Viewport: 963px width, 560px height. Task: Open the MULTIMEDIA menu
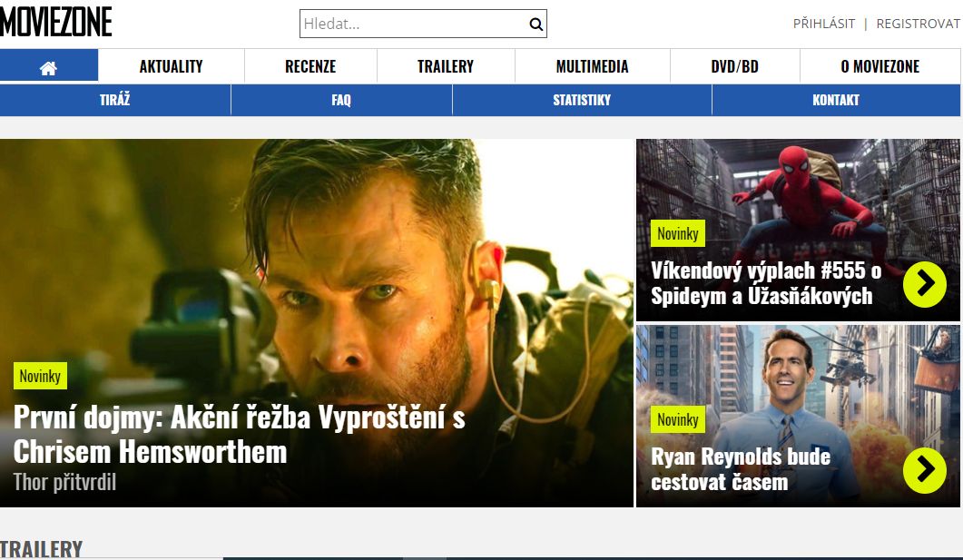point(592,66)
